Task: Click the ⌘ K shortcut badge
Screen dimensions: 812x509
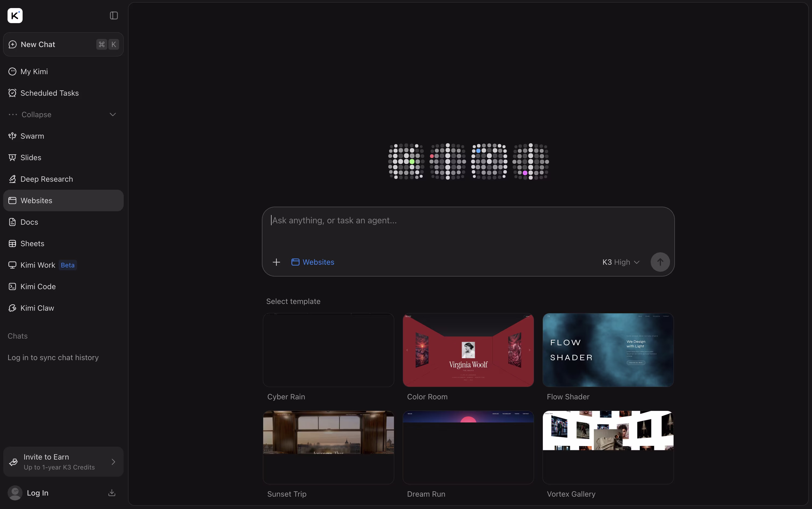Action: tap(108, 44)
